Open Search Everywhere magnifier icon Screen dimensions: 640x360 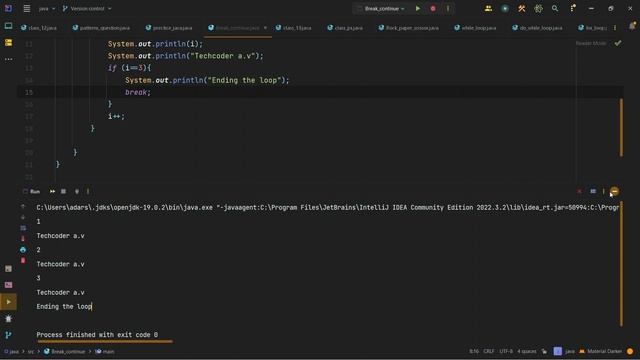click(555, 8)
